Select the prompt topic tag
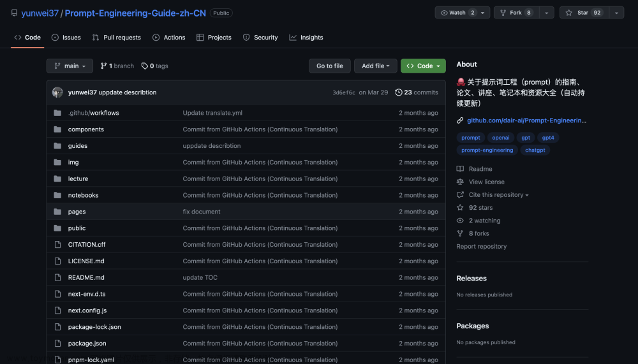The width and height of the screenshot is (638, 364). coord(471,138)
